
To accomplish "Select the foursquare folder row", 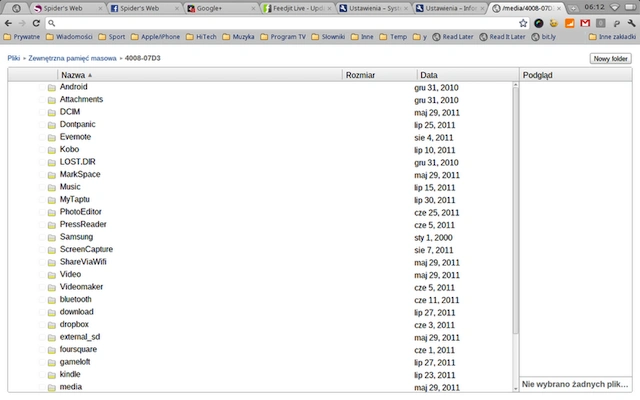I will 260,350.
